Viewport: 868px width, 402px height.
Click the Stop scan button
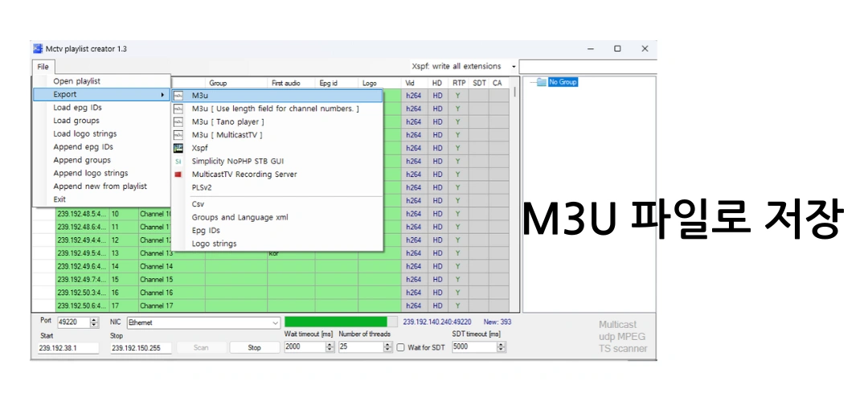[x=254, y=348]
